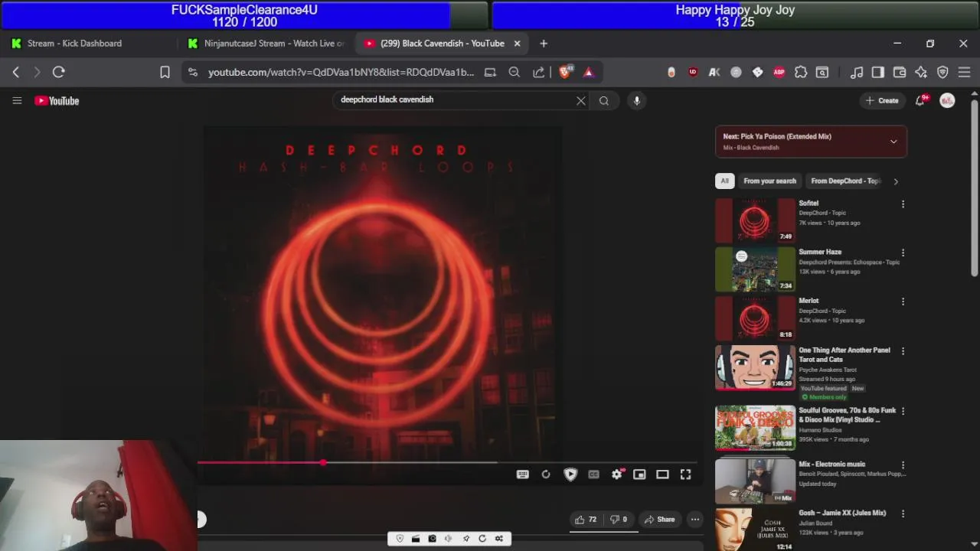Screen dimensions: 980x551
Task: Dislike the video with thumbs down
Action: 619,520
